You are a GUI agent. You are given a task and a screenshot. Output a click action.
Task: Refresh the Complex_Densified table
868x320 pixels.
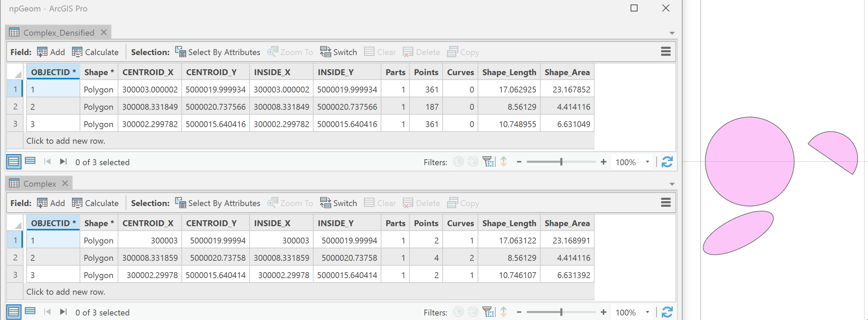click(668, 161)
